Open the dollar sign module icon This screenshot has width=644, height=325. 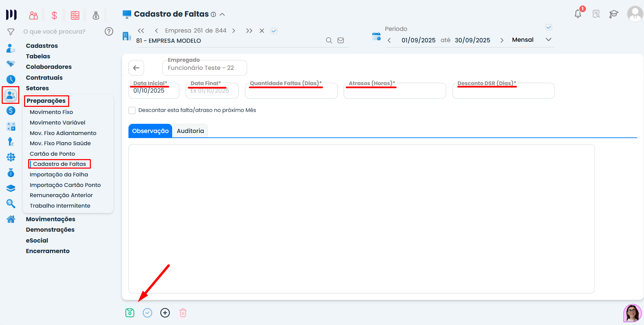(54, 15)
